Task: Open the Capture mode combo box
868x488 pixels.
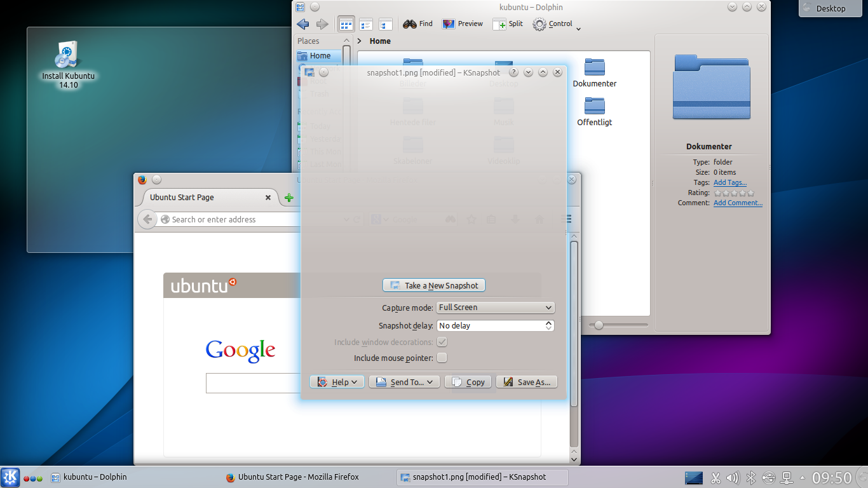Action: 496,308
